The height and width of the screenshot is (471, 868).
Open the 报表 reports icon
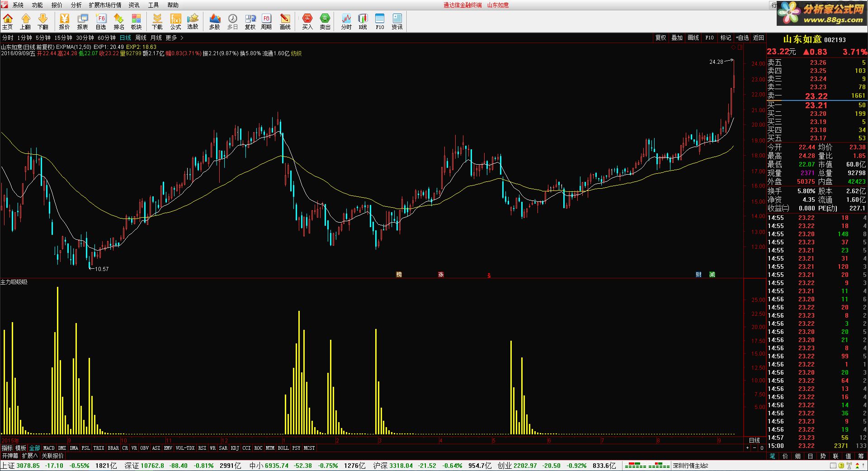point(83,21)
